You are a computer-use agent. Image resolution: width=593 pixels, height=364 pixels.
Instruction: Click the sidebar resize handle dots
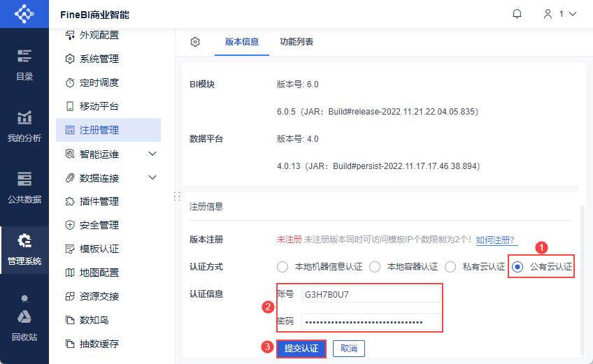pos(177,196)
